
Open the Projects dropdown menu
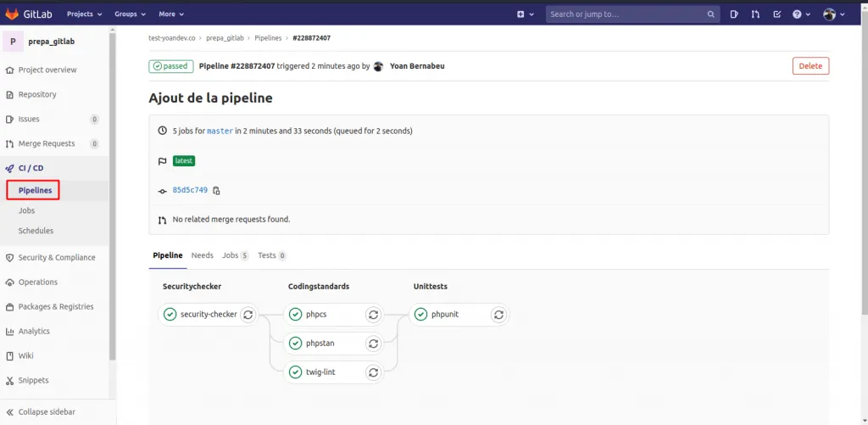(84, 14)
